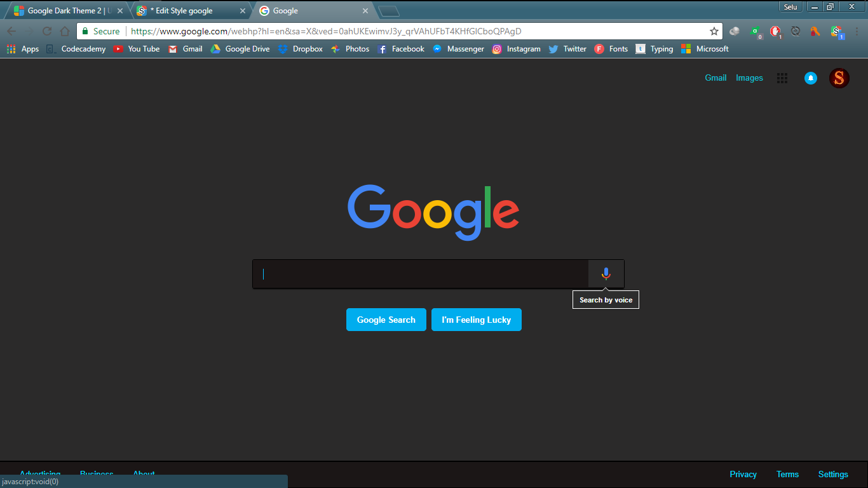Image resolution: width=868 pixels, height=488 pixels.
Task: Click the Google Search button
Action: [386, 320]
